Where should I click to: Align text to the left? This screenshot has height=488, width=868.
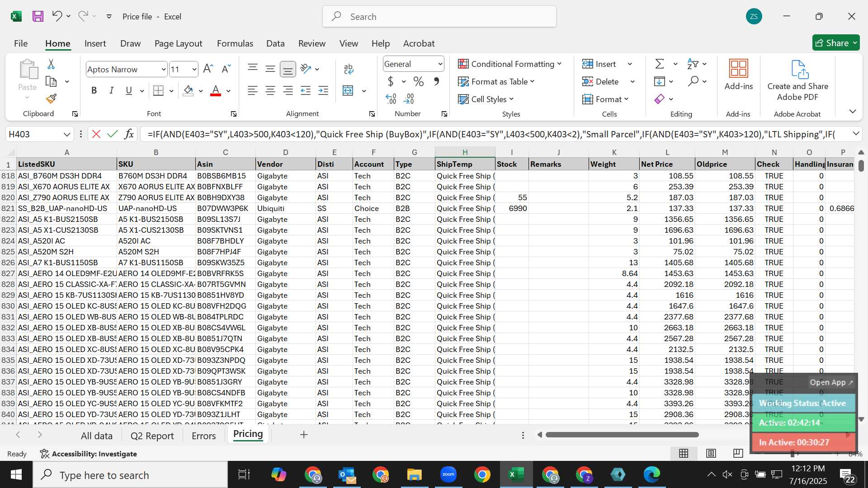pyautogui.click(x=253, y=91)
